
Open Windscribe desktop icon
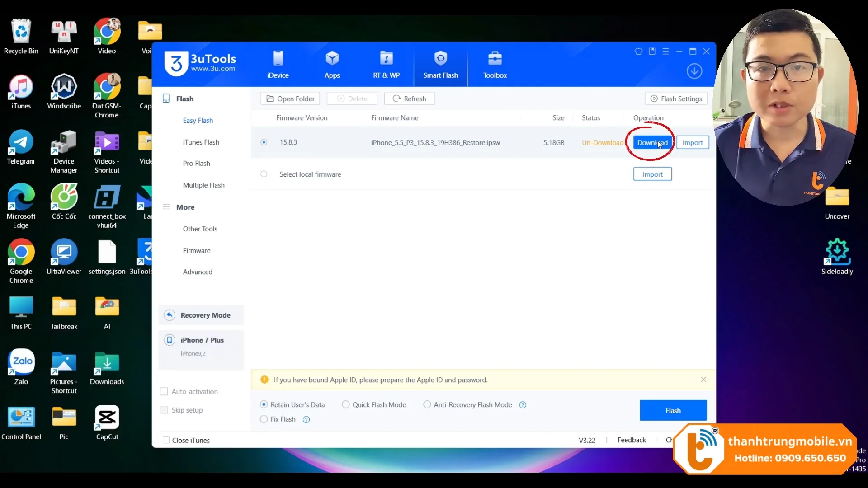click(x=64, y=92)
